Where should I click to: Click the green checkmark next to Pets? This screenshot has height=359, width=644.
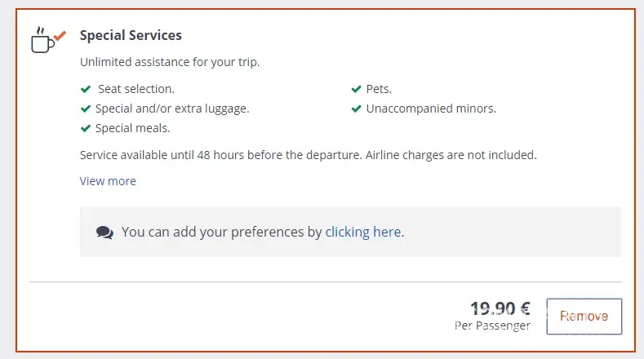pyautogui.click(x=356, y=89)
